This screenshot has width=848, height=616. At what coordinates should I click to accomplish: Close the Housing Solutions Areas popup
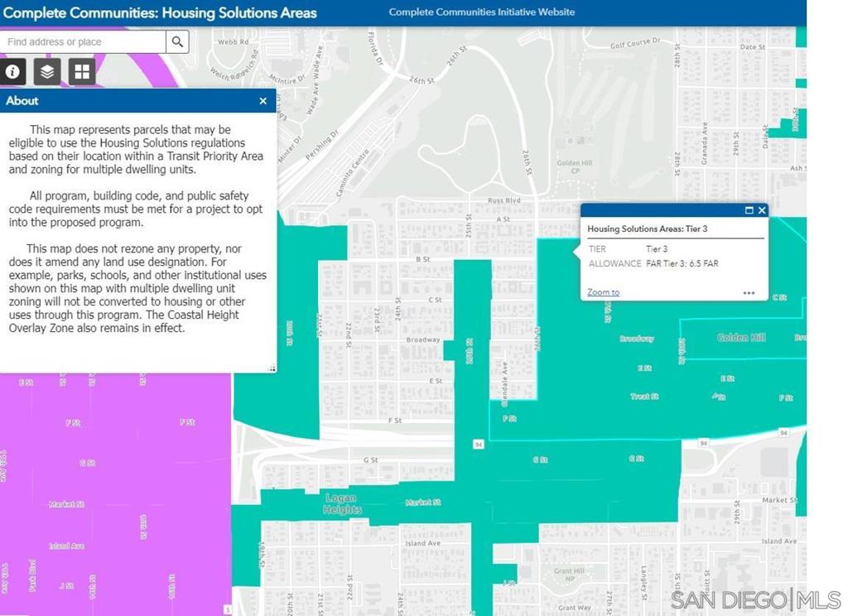point(762,210)
